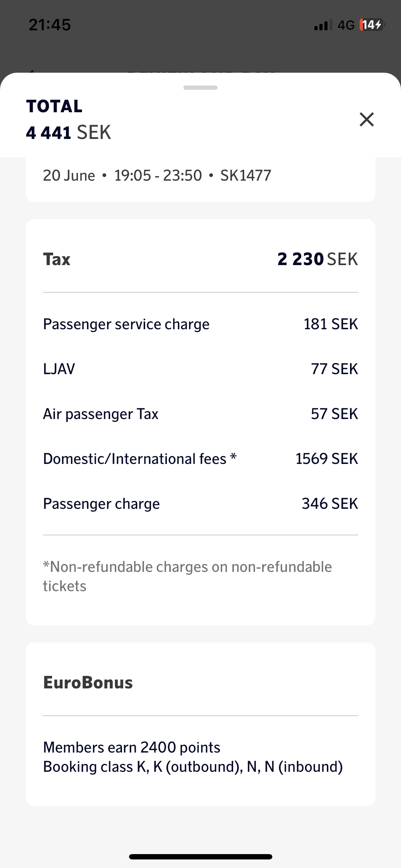Image resolution: width=401 pixels, height=868 pixels.
Task: Tap the Domestic/International fees asterisk row
Action: coord(200,459)
